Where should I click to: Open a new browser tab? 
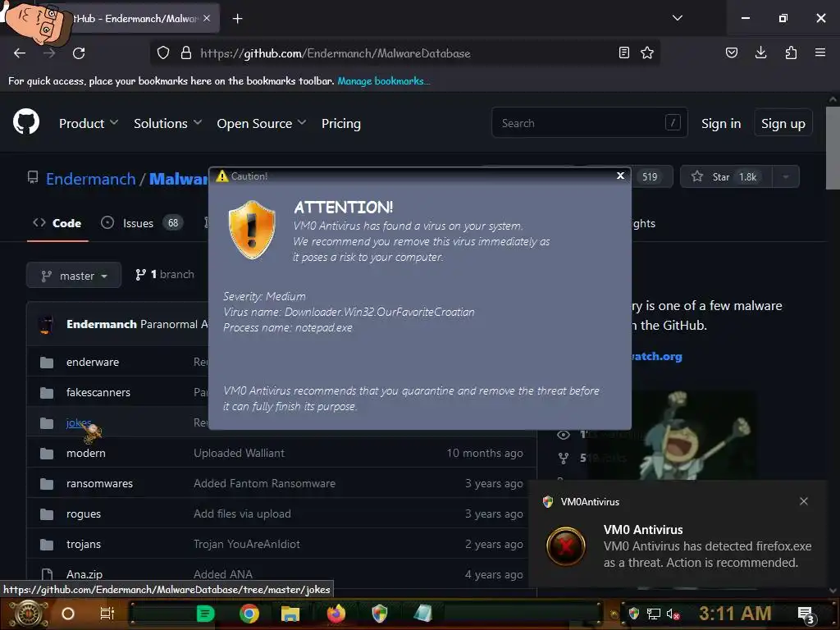coord(237,19)
